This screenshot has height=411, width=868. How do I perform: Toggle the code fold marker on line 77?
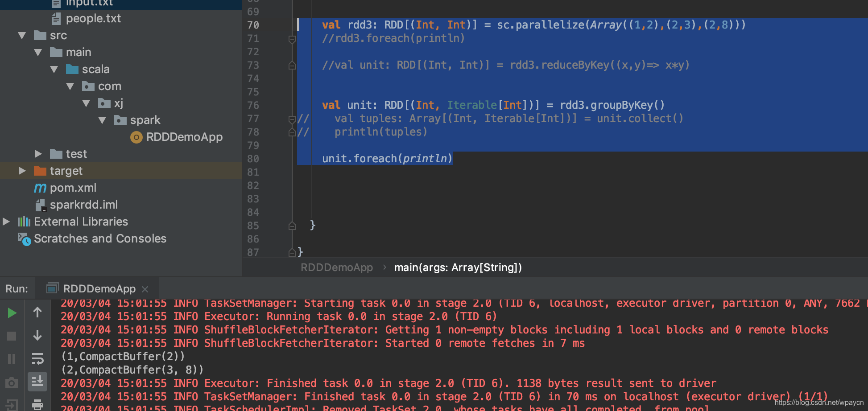292,119
